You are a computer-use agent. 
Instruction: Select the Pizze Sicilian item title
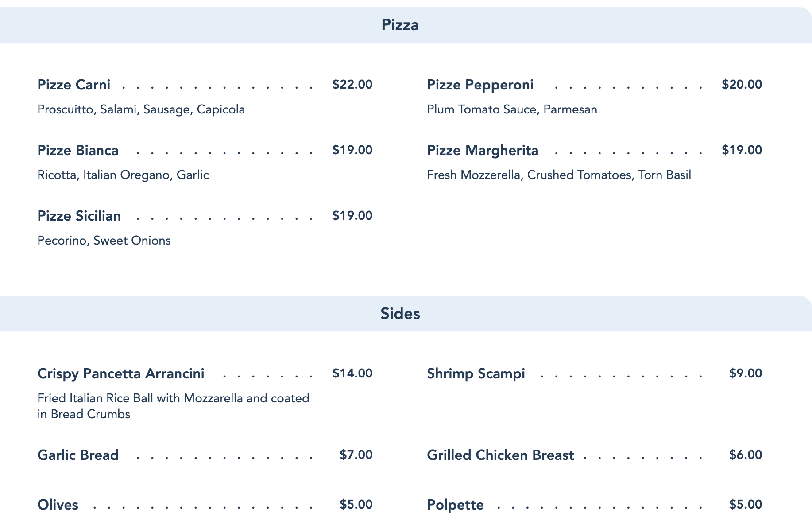click(x=79, y=216)
